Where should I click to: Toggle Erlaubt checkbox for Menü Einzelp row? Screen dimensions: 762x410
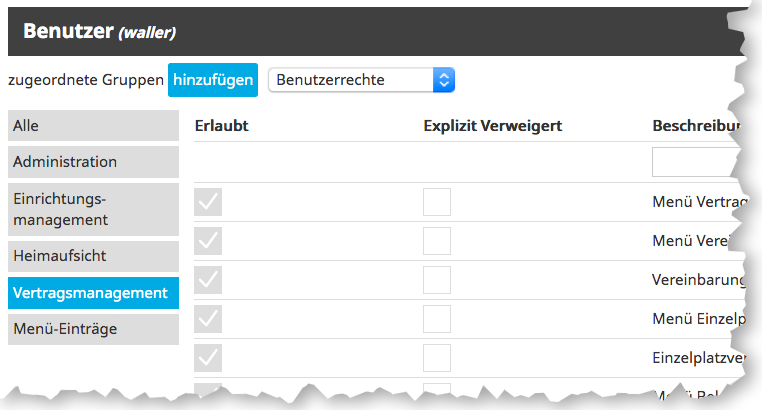208,319
